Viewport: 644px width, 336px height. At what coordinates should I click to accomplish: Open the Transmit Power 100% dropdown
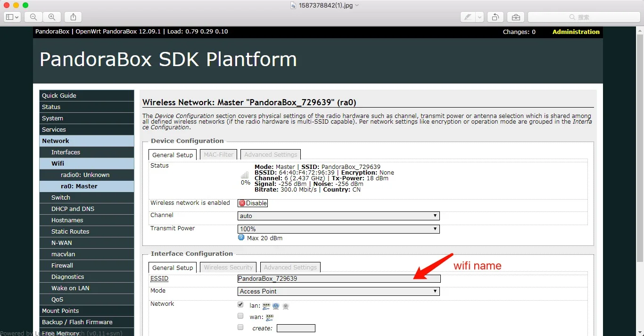pyautogui.click(x=339, y=229)
